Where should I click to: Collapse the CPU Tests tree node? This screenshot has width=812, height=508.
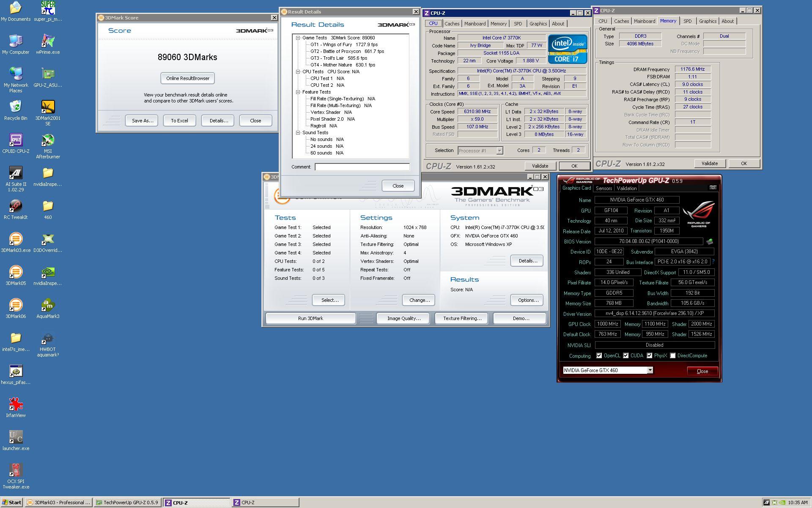coord(298,72)
